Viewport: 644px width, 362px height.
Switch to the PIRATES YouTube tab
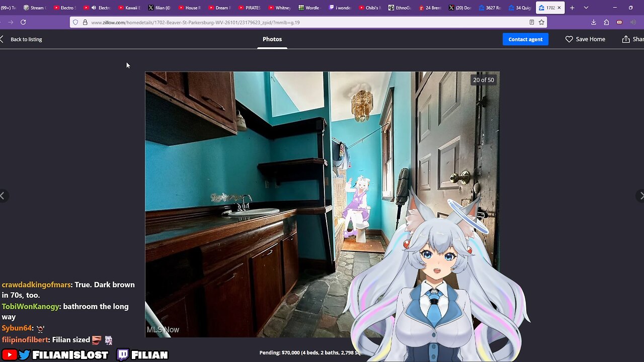tap(250, 8)
